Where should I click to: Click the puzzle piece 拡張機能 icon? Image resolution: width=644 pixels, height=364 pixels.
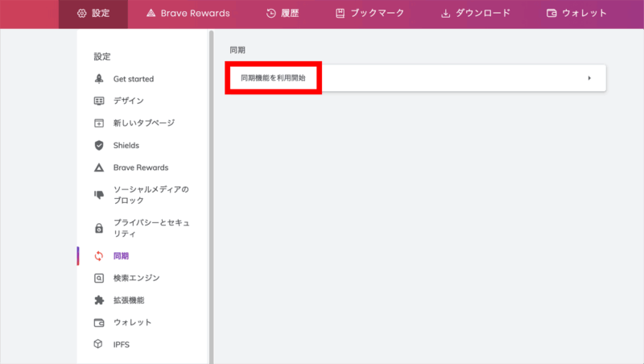point(99,300)
